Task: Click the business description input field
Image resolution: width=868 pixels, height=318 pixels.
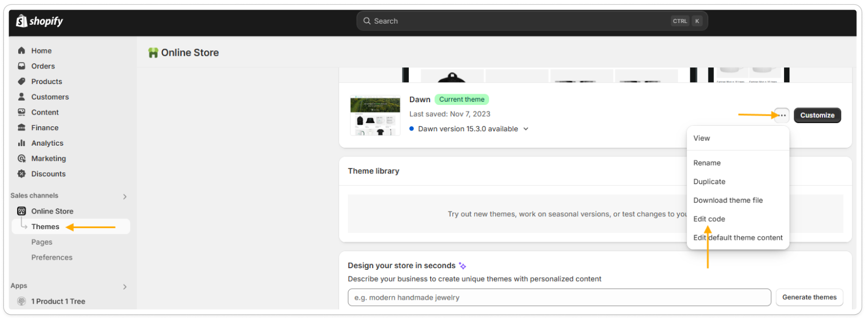Action: [559, 298]
